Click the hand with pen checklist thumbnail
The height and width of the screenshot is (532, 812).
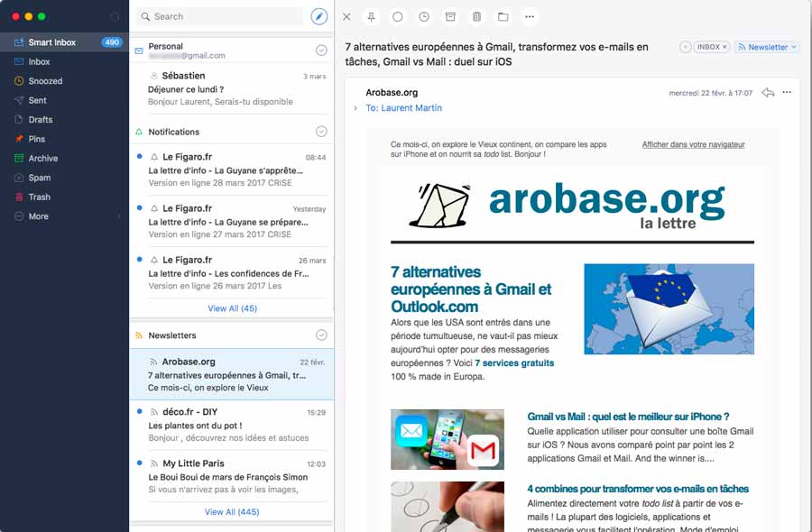[448, 507]
